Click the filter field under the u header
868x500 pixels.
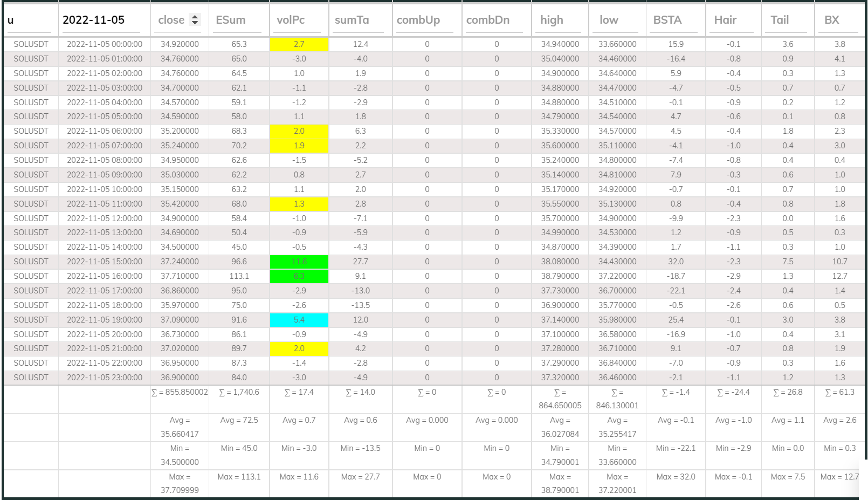(30, 32)
